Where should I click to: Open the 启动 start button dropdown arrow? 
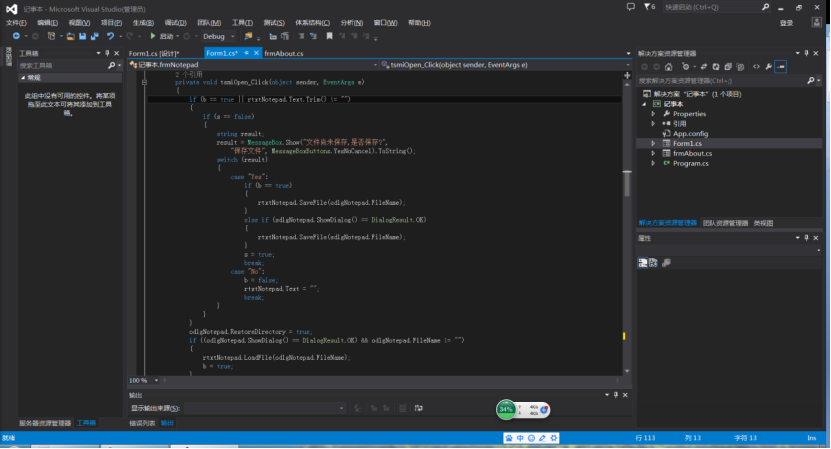tap(178, 36)
